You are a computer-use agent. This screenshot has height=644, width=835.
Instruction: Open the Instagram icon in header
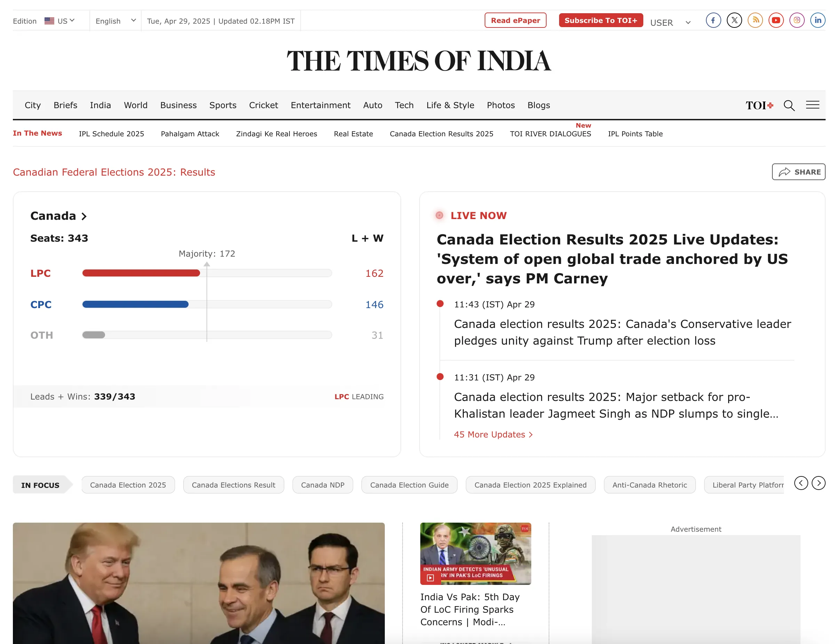pos(797,20)
